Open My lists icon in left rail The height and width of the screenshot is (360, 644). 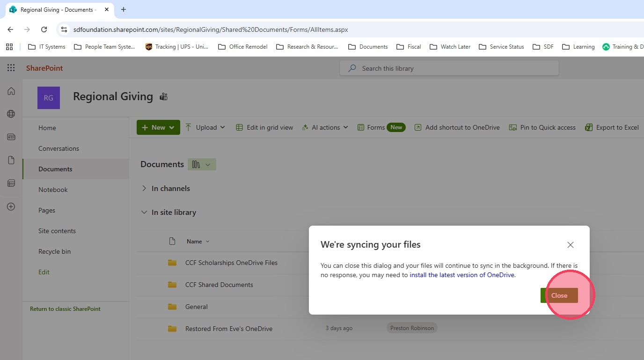(x=11, y=183)
